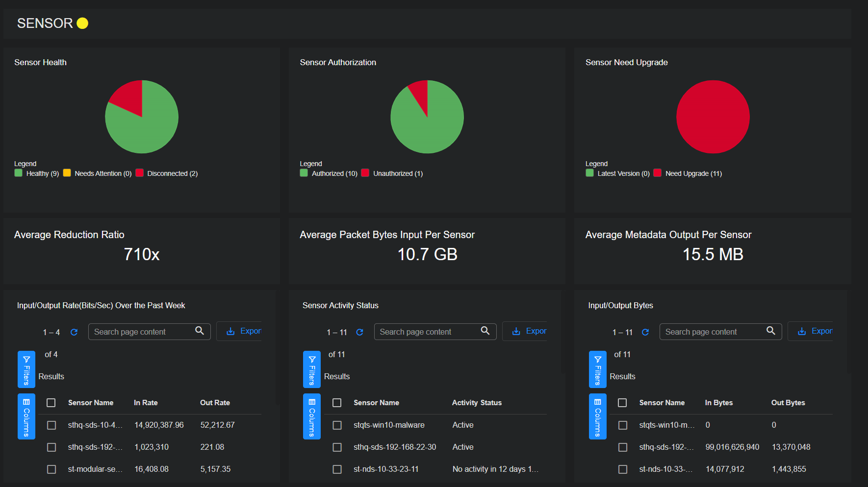Click search magnifier in Input/Output Bytes panel

coord(770,331)
